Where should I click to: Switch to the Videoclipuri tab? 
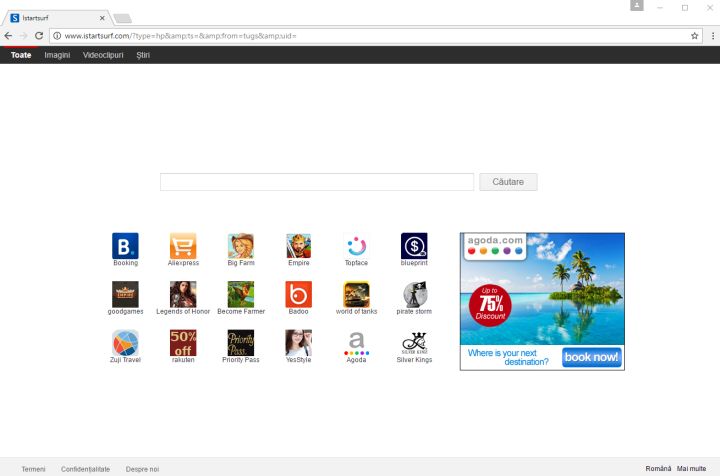click(x=103, y=55)
